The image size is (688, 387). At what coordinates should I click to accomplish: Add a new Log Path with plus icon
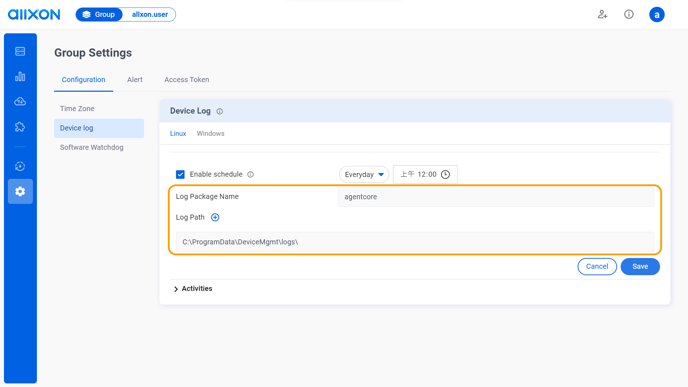(x=215, y=217)
